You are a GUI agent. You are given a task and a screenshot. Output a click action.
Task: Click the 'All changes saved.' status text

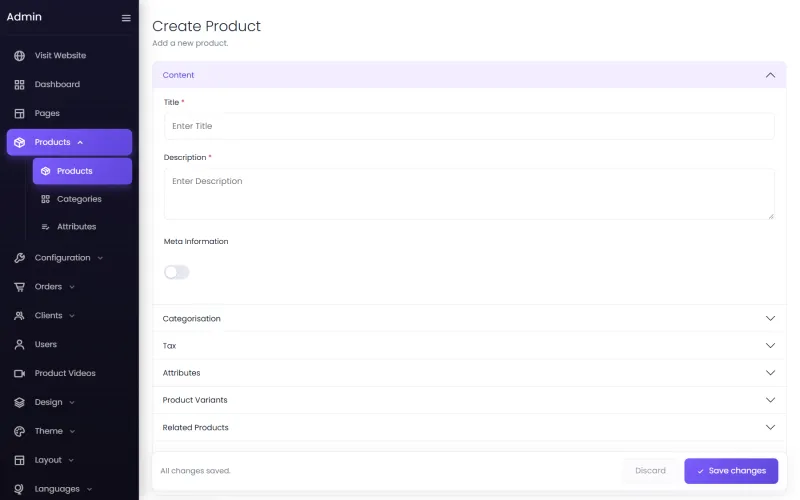coord(195,471)
